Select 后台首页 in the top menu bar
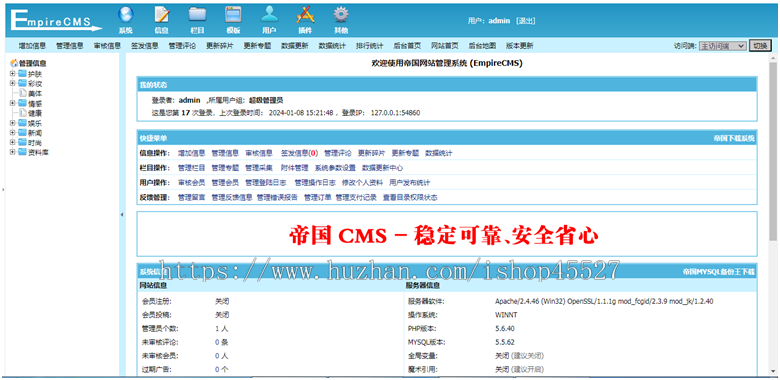The image size is (780, 380). coord(407,46)
